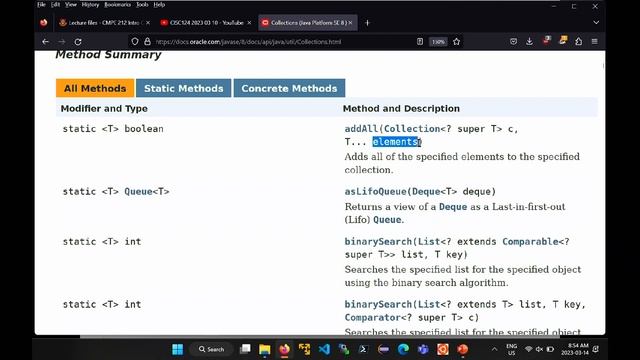The height and width of the screenshot is (360, 640).
Task: Open the View menu
Action: point(71,5)
